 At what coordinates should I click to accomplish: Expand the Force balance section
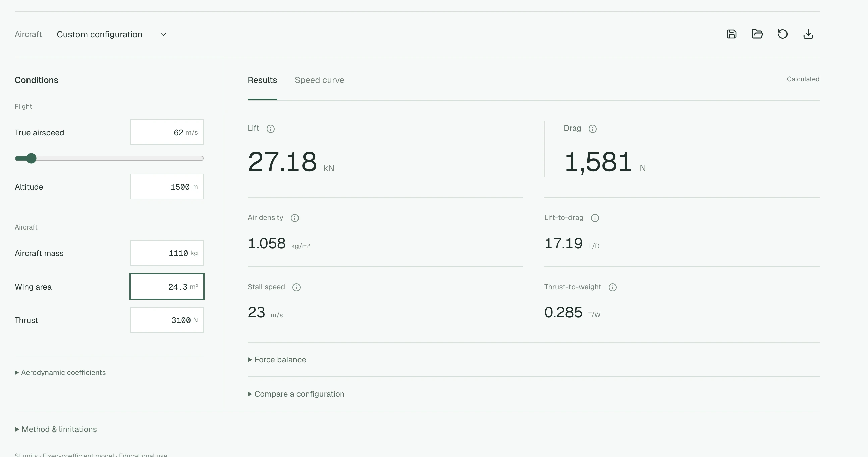277,360
